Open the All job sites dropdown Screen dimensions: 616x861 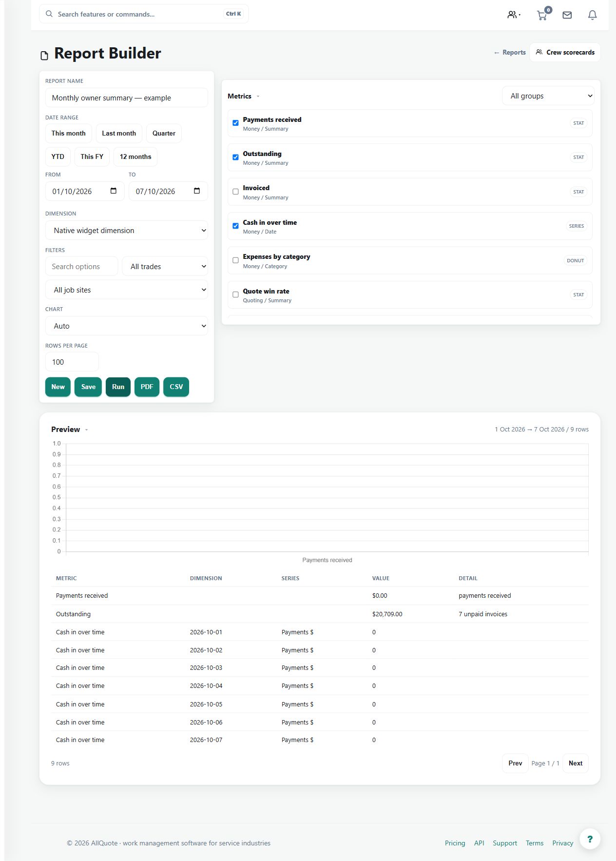click(127, 290)
